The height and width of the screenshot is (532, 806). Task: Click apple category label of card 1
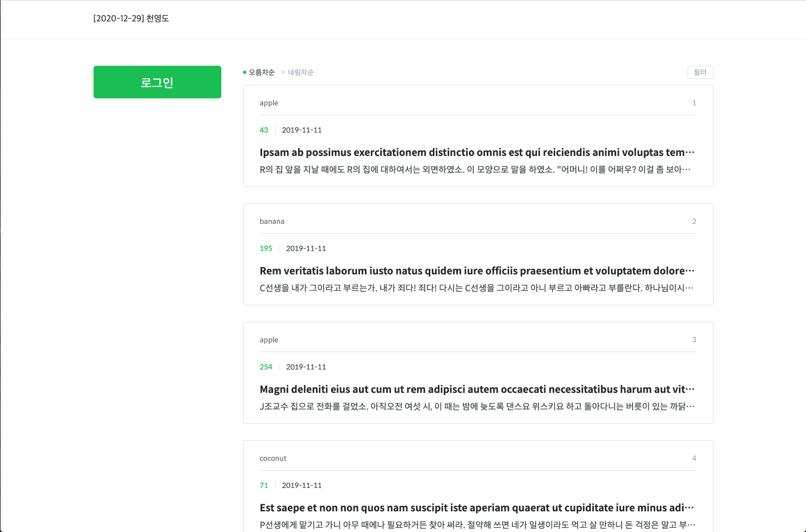click(269, 103)
